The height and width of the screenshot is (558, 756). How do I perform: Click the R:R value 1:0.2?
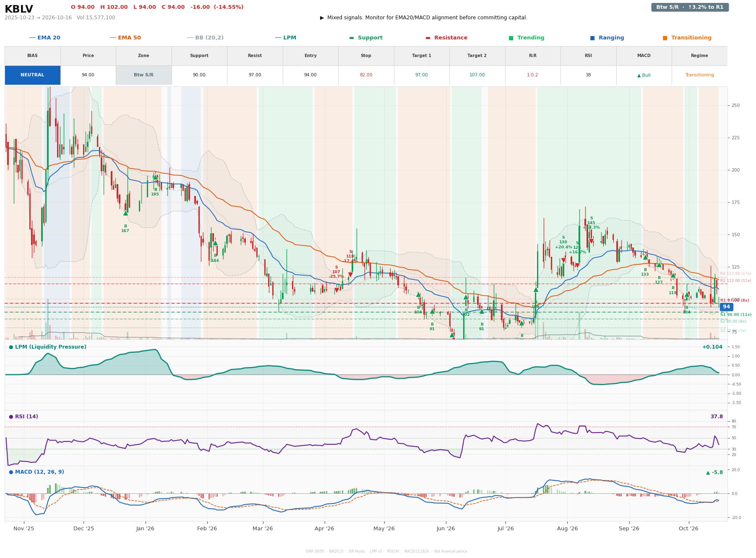(532, 75)
